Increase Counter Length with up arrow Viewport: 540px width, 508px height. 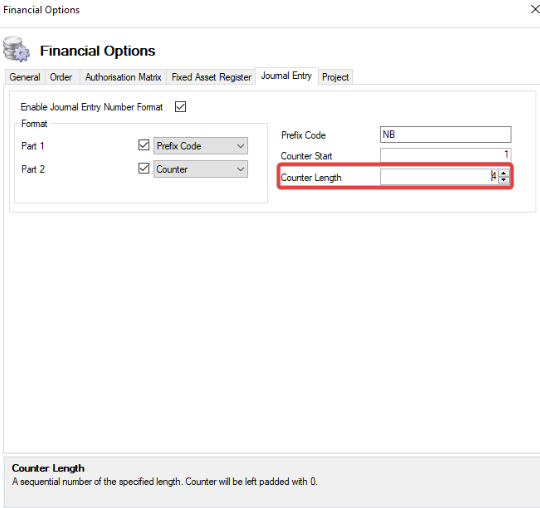click(x=504, y=173)
